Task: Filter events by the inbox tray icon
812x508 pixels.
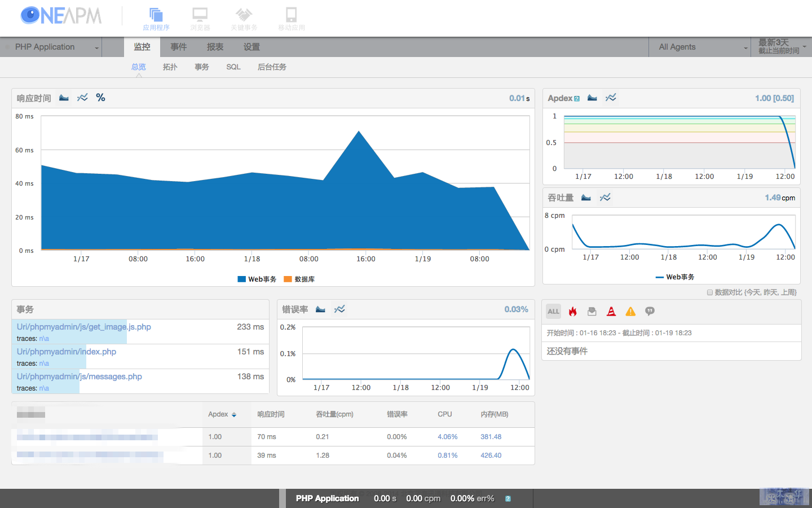Action: pyautogui.click(x=592, y=311)
